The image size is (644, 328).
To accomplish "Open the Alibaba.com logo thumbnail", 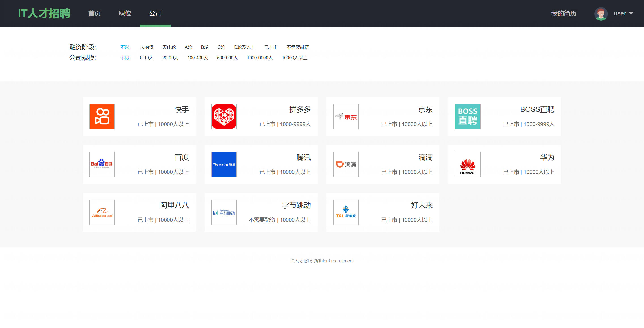I will 102,212.
